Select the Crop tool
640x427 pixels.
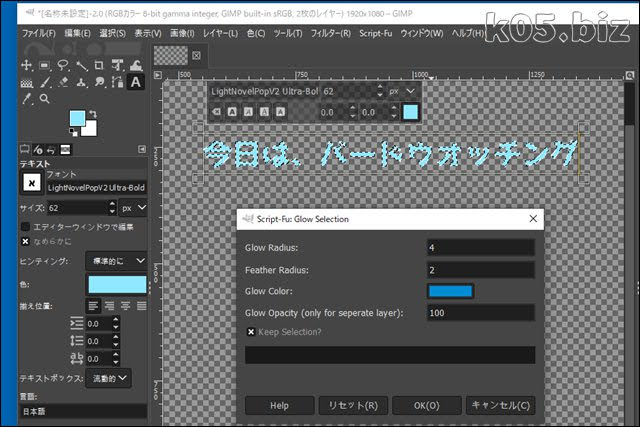(x=99, y=65)
